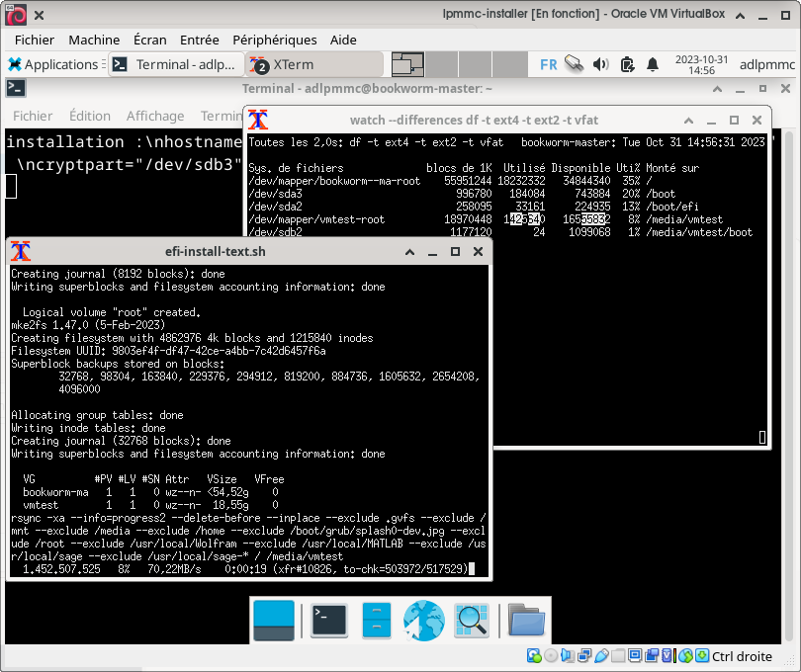Select the Terminal - adlp... taskbar button
801x672 pixels.
(175, 64)
